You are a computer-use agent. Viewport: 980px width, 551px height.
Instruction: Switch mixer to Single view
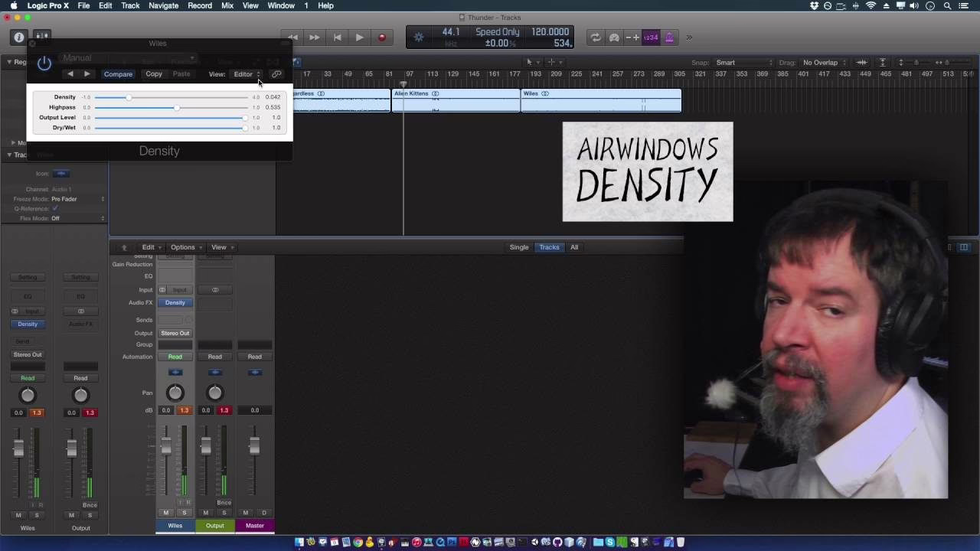[519, 247]
